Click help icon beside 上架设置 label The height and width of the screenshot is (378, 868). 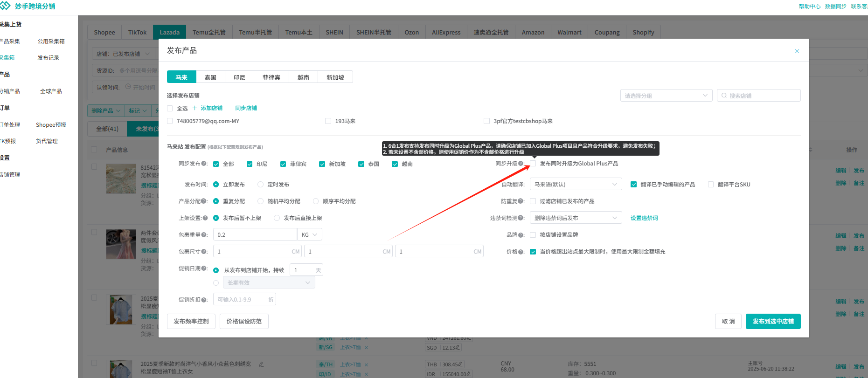[205, 218]
